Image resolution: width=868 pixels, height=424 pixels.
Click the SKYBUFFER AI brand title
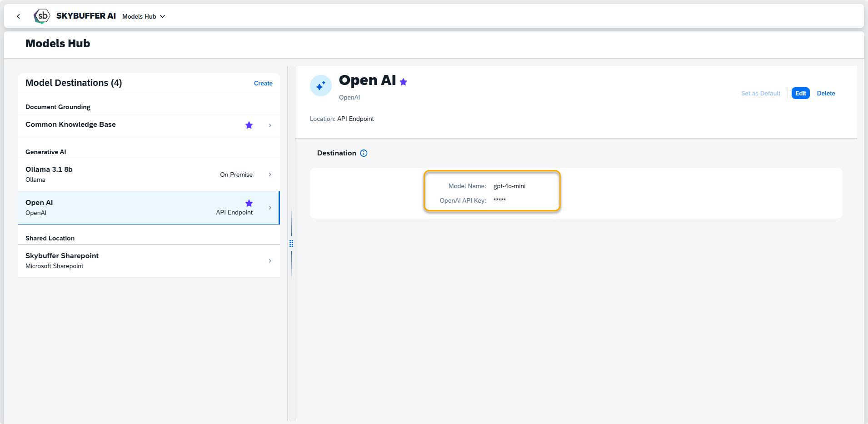pyautogui.click(x=86, y=16)
